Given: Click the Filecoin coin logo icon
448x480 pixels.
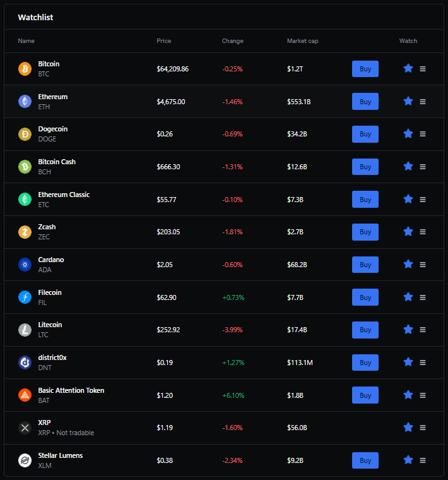Looking at the screenshot, I should [25, 297].
